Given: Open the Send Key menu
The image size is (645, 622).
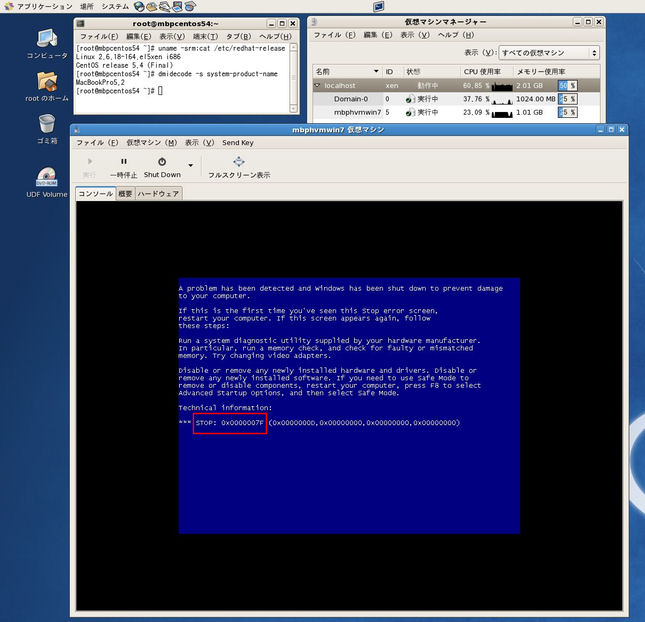Looking at the screenshot, I should click(238, 143).
